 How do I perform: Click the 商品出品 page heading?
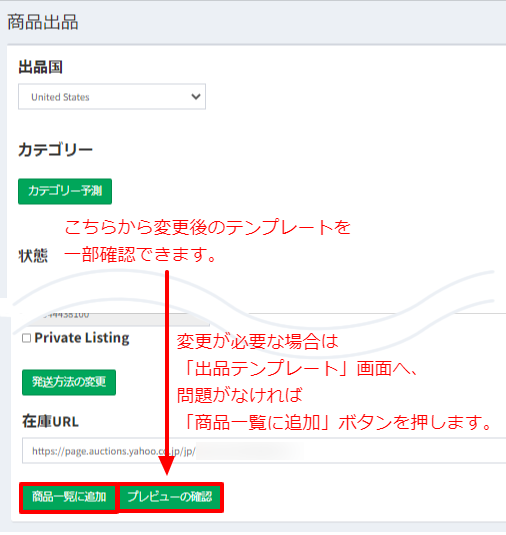coord(43,23)
